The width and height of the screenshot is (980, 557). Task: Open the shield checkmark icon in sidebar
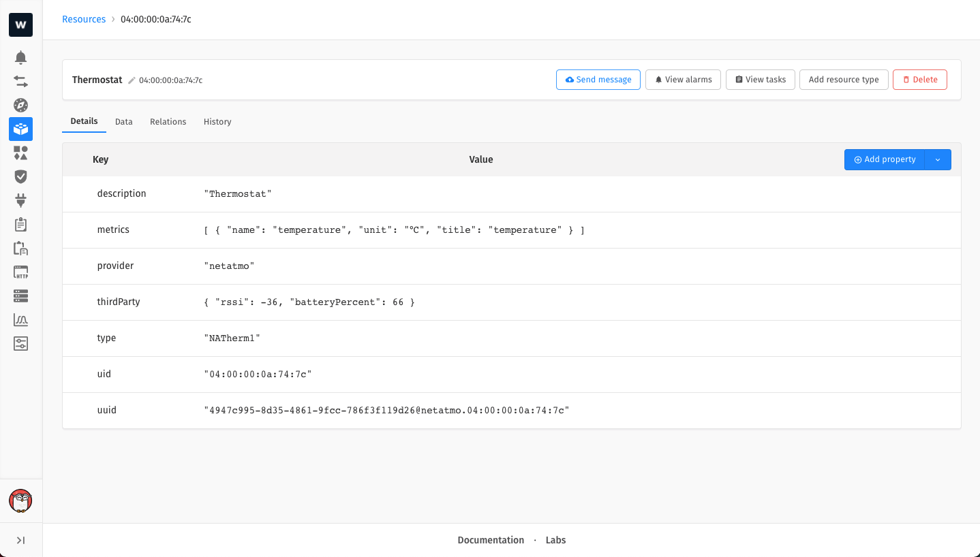tap(20, 176)
